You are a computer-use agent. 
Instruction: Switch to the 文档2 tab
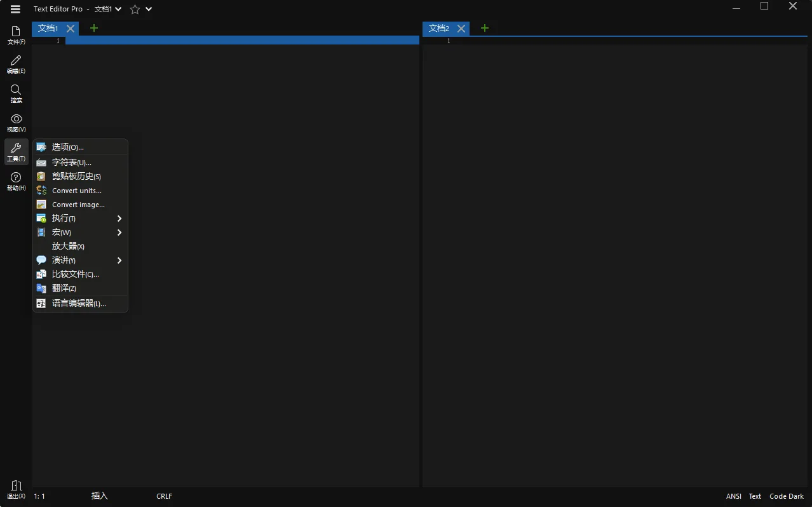(x=439, y=29)
